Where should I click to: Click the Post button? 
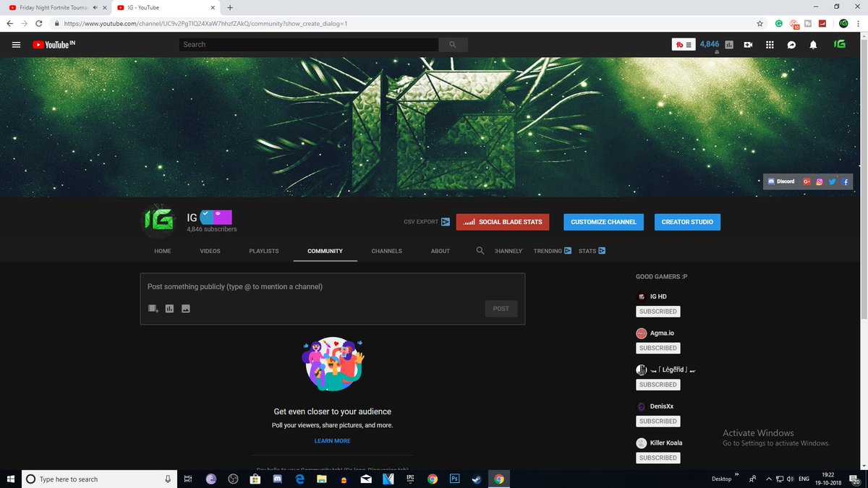tap(501, 309)
